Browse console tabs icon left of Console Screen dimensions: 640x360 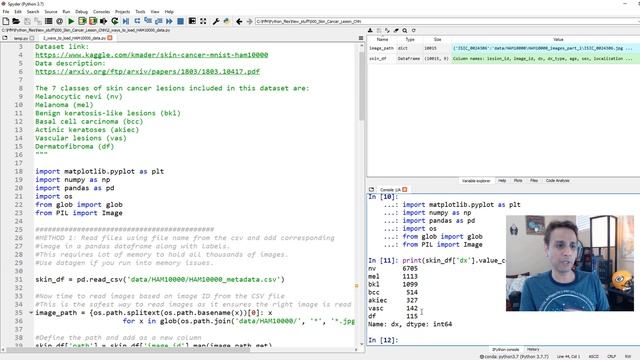pos(371,189)
